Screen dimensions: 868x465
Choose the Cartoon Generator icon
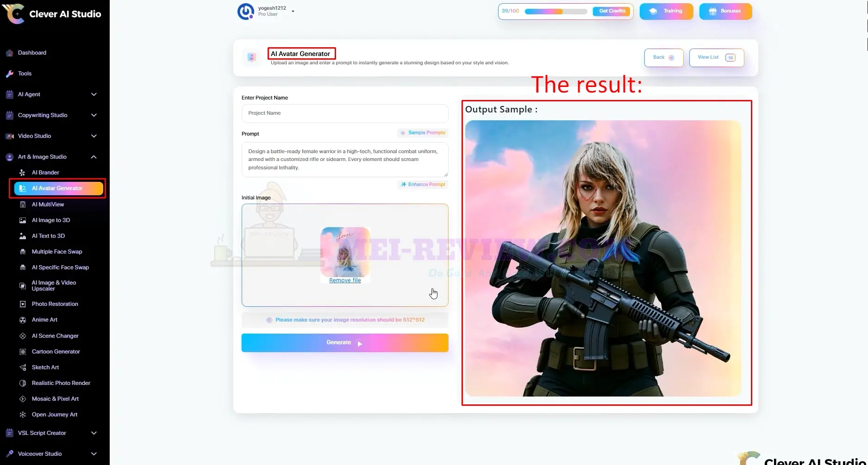[x=22, y=352]
